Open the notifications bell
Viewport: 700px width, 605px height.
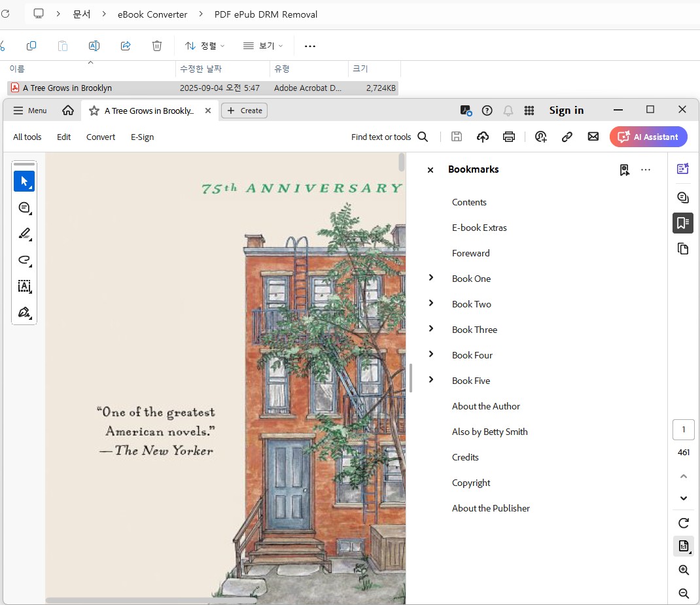(x=508, y=110)
